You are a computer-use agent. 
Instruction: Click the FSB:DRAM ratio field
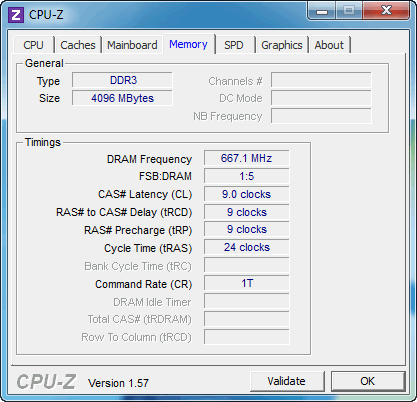[247, 176]
